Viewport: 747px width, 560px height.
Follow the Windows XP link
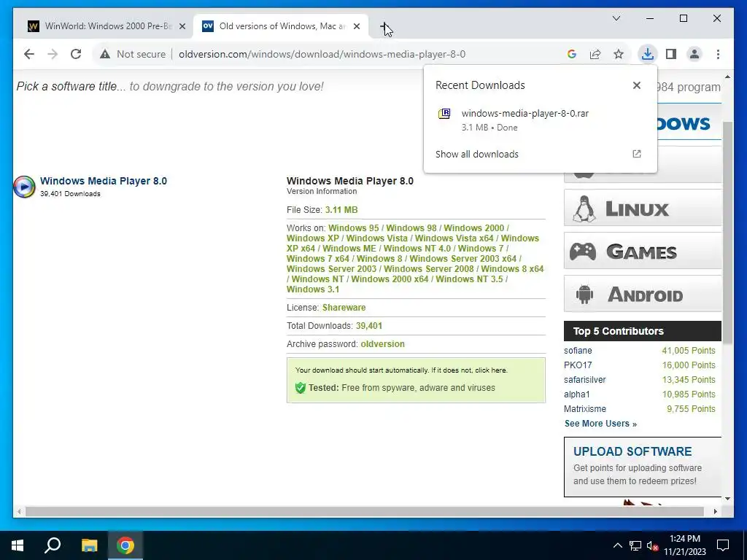point(313,238)
